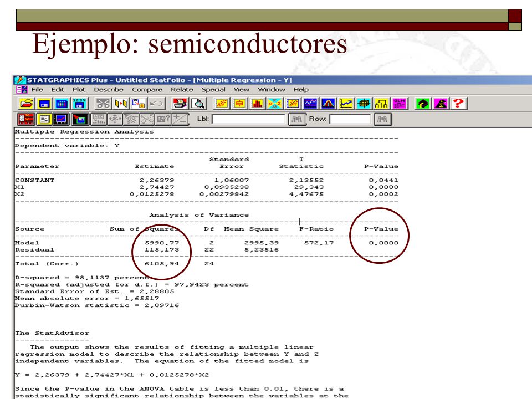Click the Durbin-Watson statistic line

point(97,305)
